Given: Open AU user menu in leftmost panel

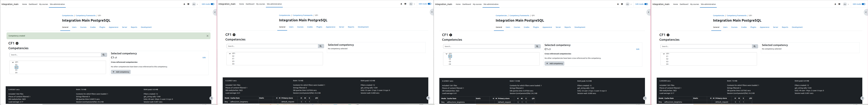Looking at the screenshot, I should pos(195,4).
